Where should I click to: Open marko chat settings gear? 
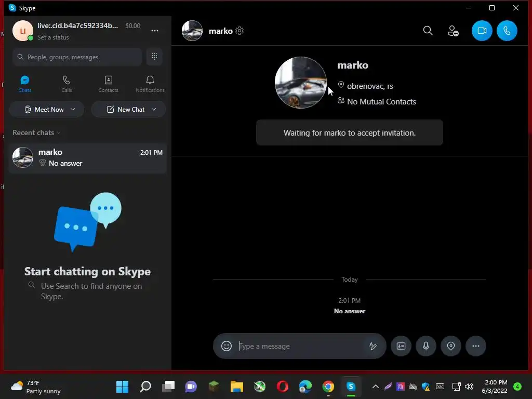[x=240, y=31]
